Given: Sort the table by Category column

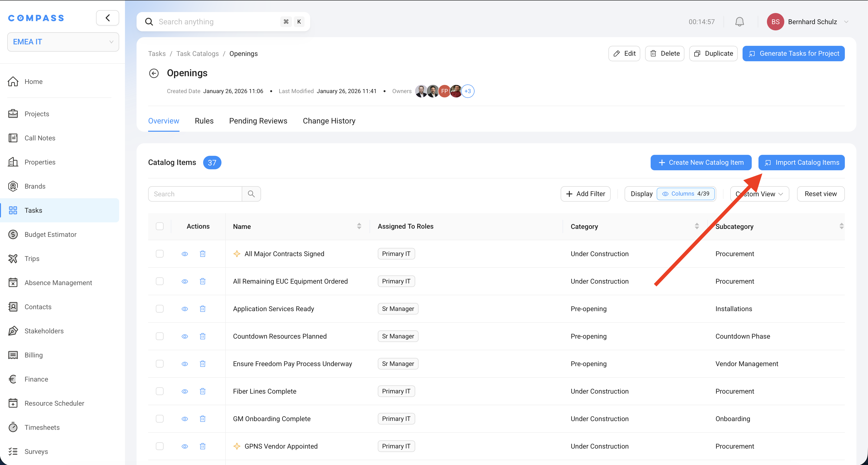Looking at the screenshot, I should click(x=697, y=226).
